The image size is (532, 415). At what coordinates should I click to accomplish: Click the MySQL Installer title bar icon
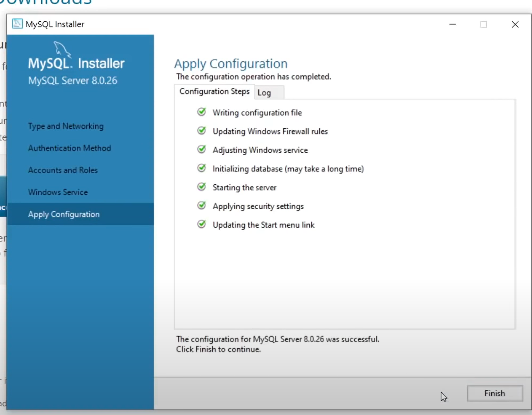click(17, 24)
